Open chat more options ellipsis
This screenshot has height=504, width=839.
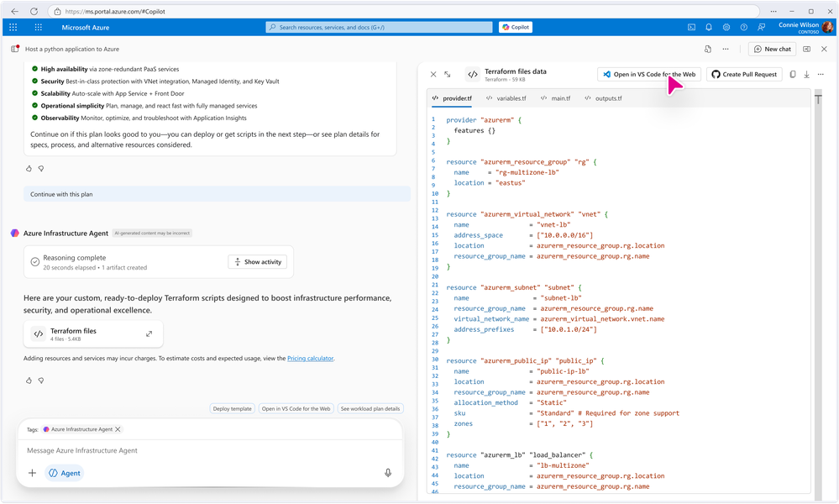pyautogui.click(x=726, y=50)
